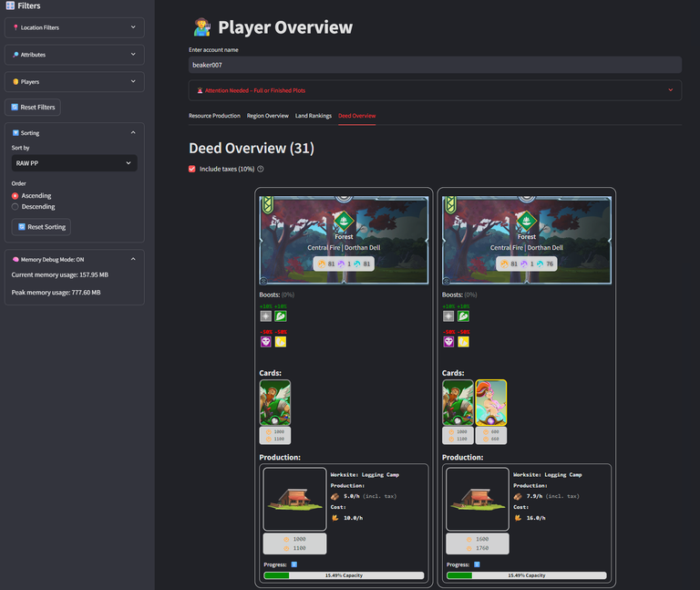
Task: Click the Filters grid icon in sidebar
Action: [x=10, y=5]
